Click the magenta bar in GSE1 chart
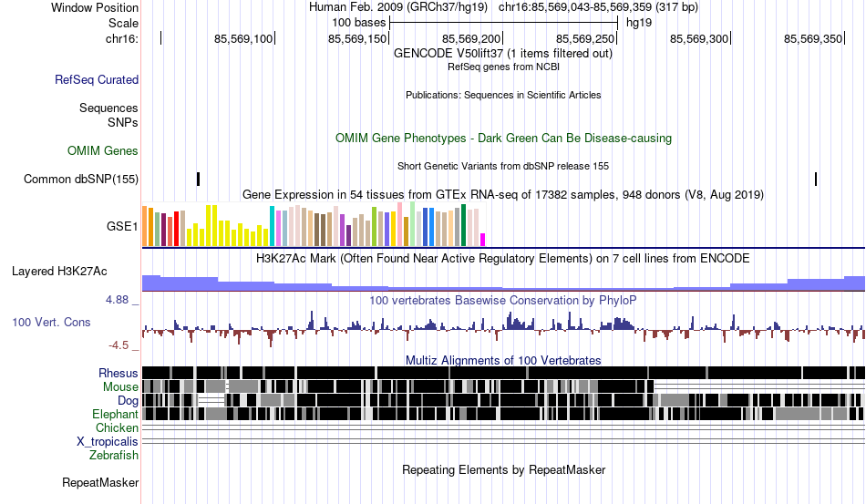Image resolution: width=866 pixels, height=504 pixels. [x=483, y=240]
